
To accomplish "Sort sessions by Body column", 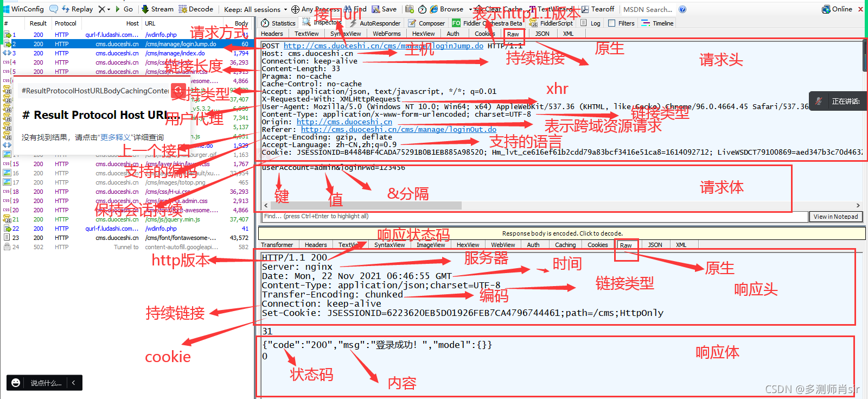I will [241, 23].
